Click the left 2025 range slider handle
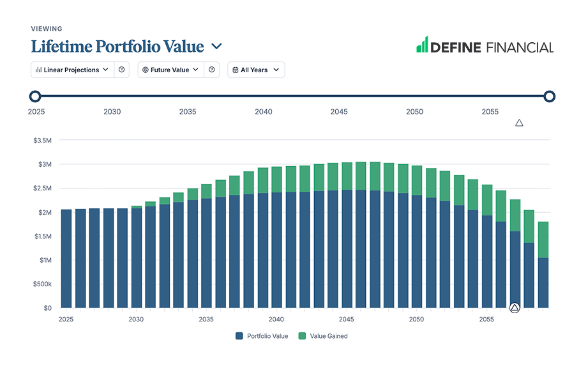Viewport: 588px width, 370px height. 35,96
